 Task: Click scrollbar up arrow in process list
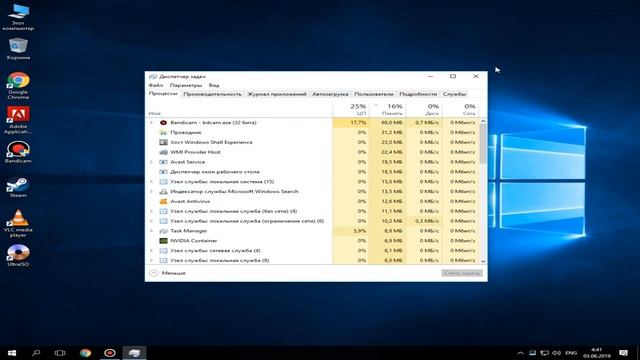tap(483, 121)
